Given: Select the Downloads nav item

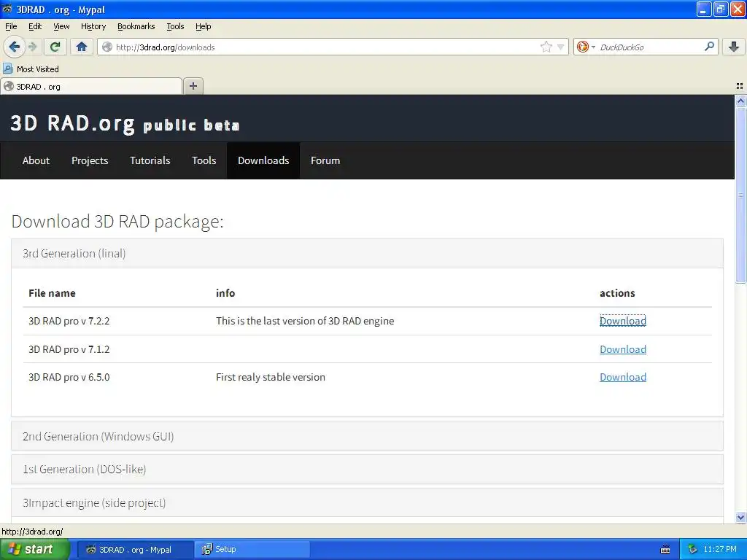Looking at the screenshot, I should point(263,160).
